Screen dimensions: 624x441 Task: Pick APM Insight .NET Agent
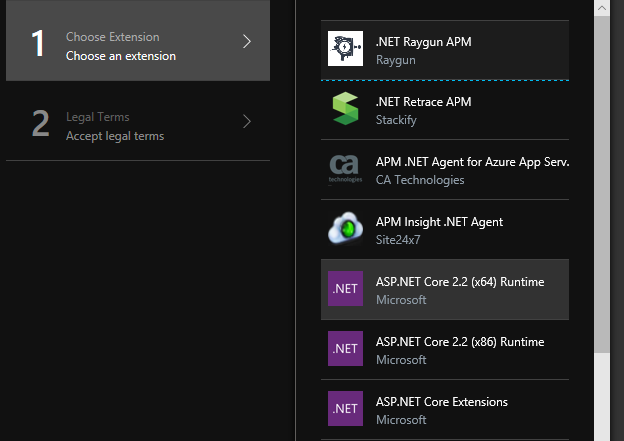click(445, 230)
